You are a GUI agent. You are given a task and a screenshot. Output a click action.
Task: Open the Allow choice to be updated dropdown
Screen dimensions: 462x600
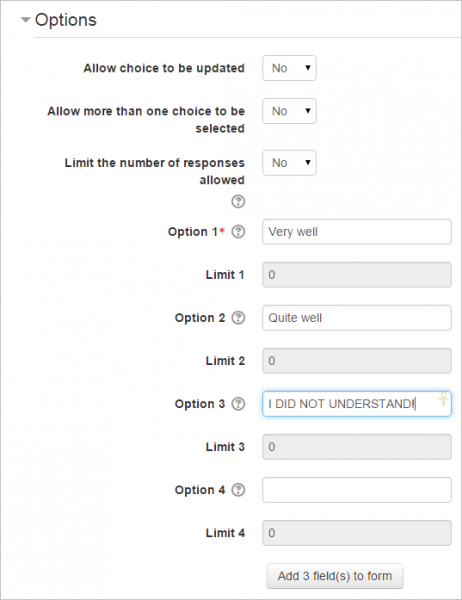click(289, 68)
